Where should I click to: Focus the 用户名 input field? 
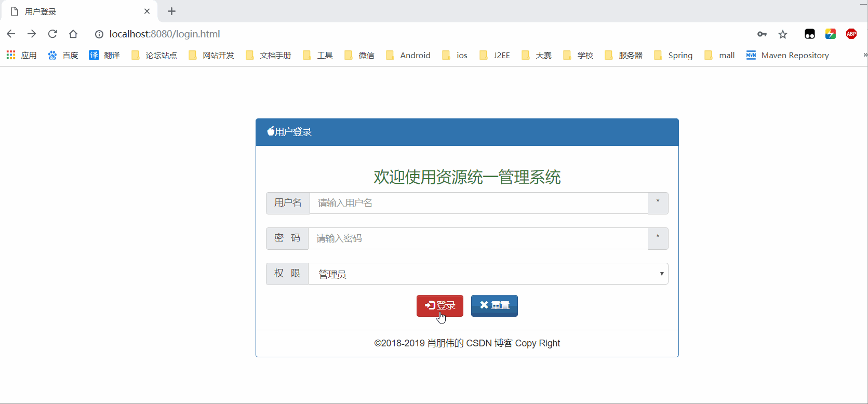[478, 203]
